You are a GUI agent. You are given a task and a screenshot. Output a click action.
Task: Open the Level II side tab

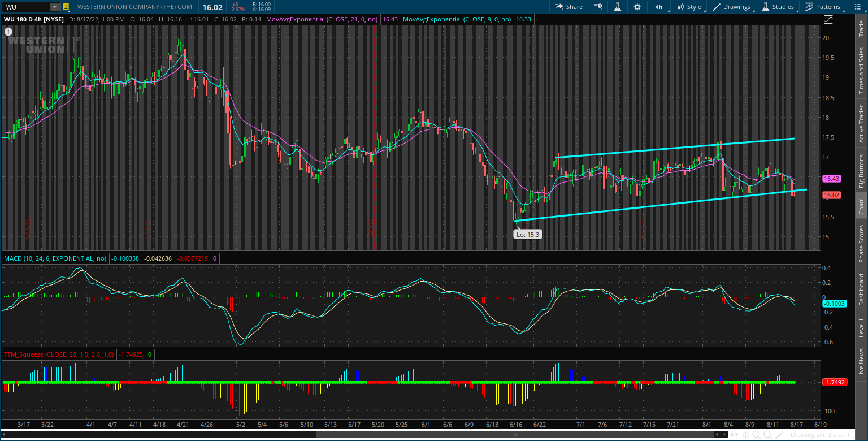pos(861,327)
